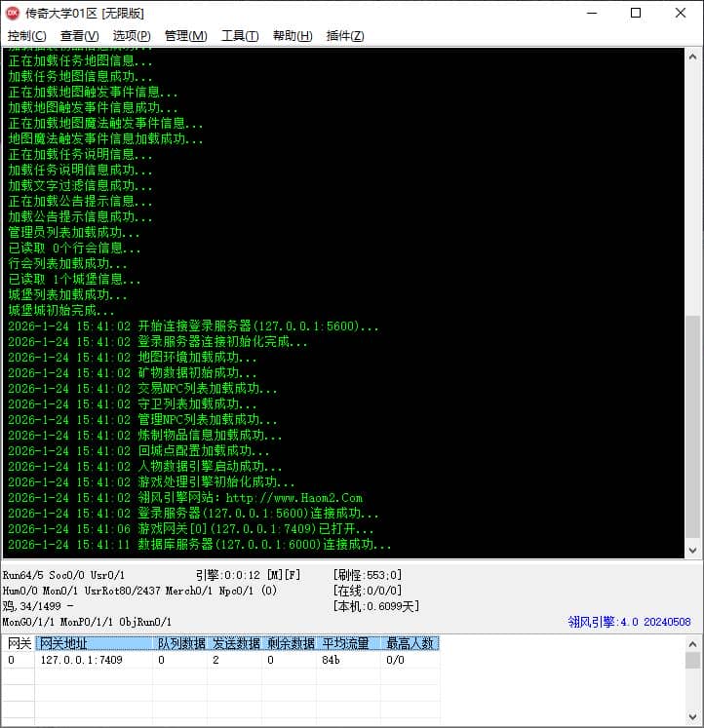Click the MonG0/1/1 MonP0/1/1 ObjRun0/1 status text
The height and width of the screenshot is (728, 704).
pyautogui.click(x=87, y=622)
